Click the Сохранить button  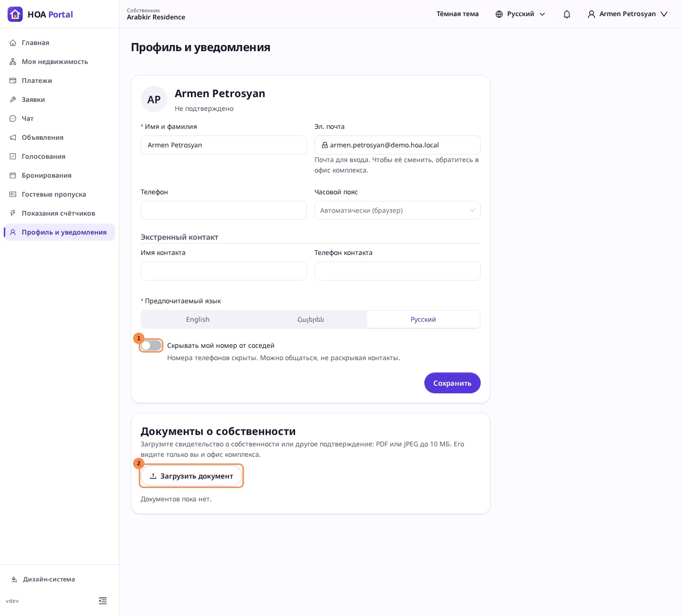coord(452,383)
